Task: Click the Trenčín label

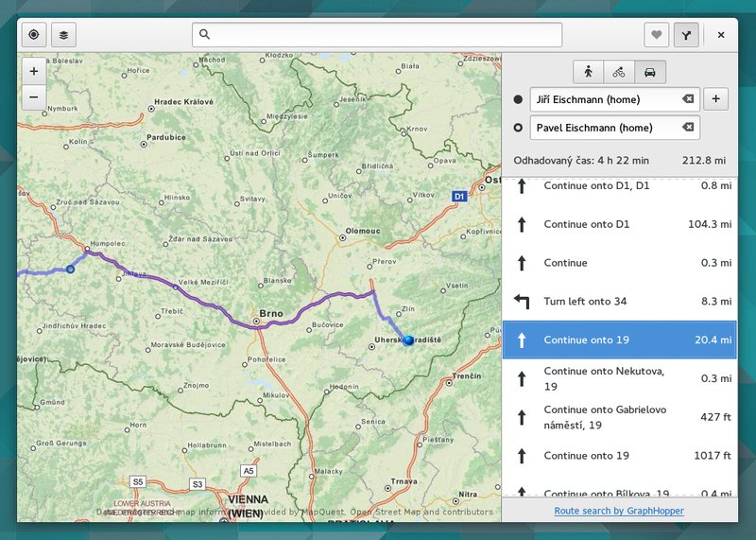Action: point(467,375)
